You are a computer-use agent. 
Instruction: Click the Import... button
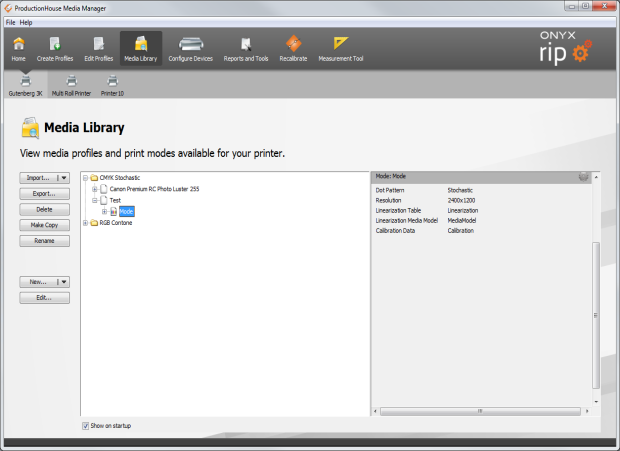click(38, 178)
